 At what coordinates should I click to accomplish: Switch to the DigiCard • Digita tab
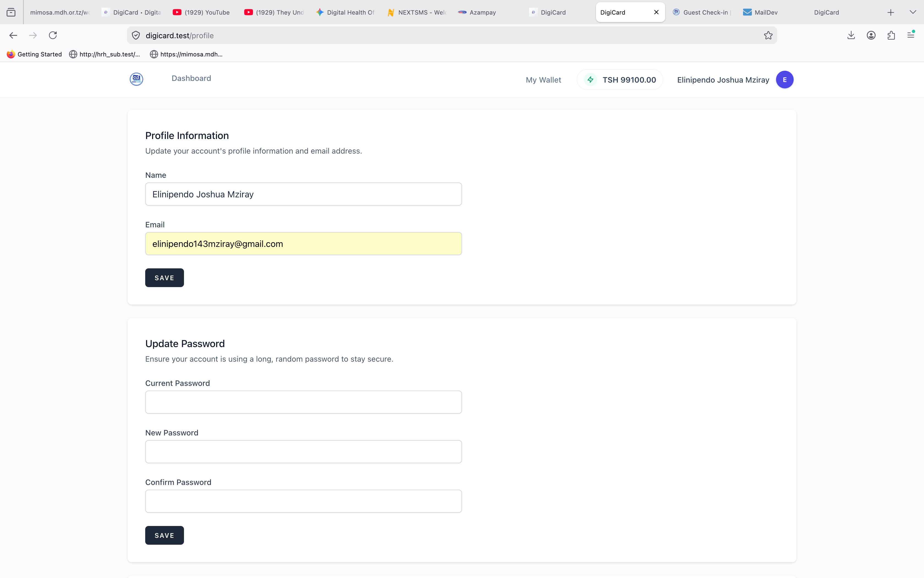(132, 12)
